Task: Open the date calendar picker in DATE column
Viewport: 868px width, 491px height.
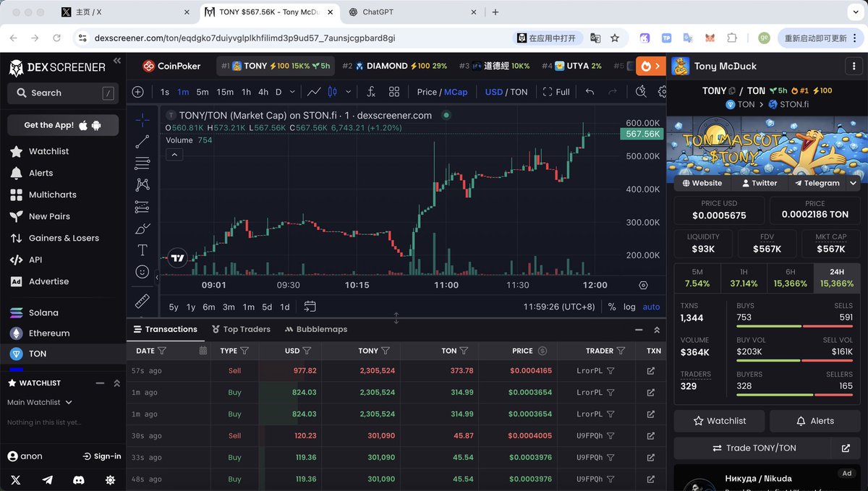Action: tap(203, 351)
